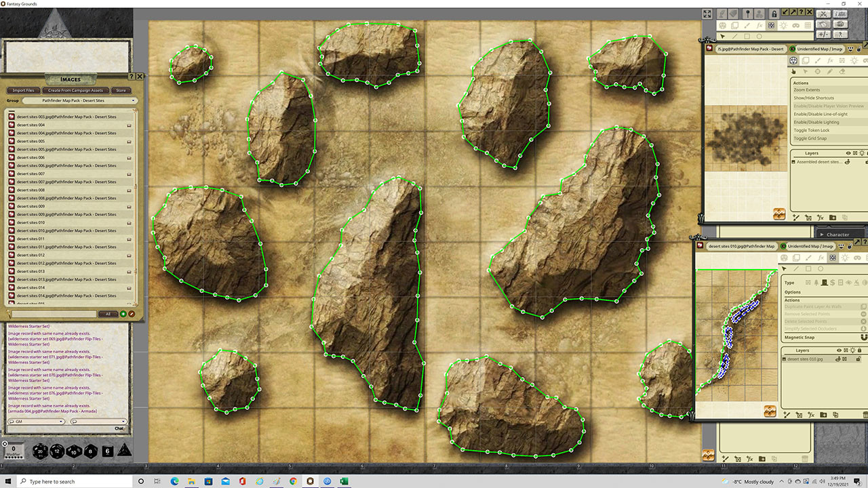
Task: Click the Zoom Extents action
Action: [806, 89]
